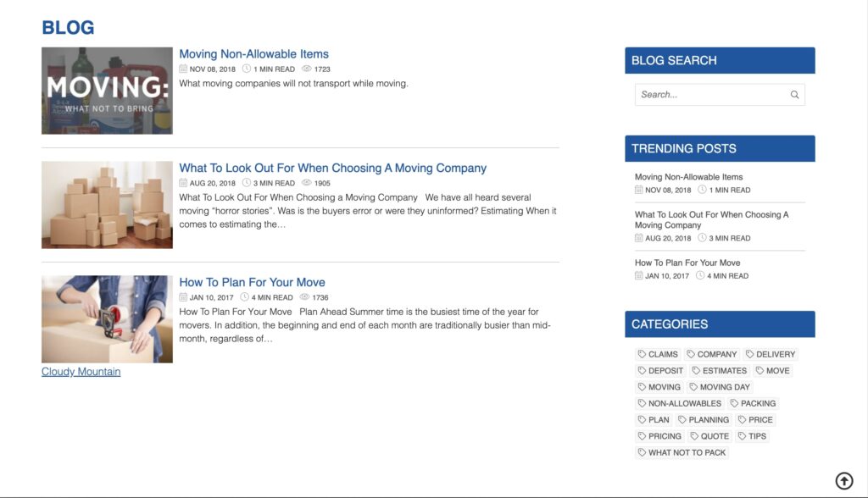The image size is (868, 498).
Task: Follow the Cloudy Mountain link
Action: pos(81,372)
